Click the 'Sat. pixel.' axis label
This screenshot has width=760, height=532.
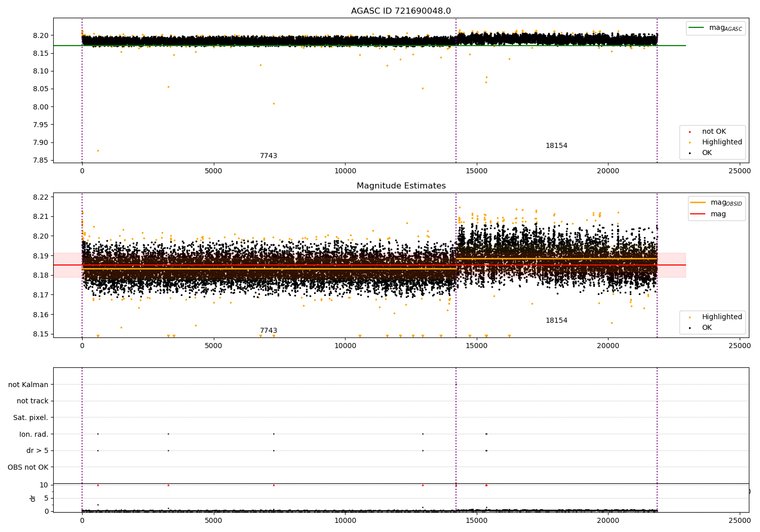pyautogui.click(x=31, y=418)
